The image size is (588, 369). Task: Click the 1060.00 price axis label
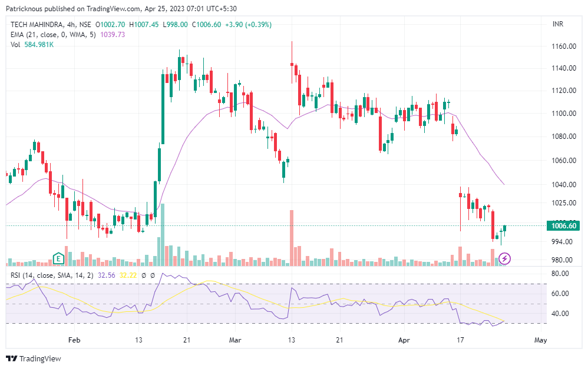[x=564, y=160]
